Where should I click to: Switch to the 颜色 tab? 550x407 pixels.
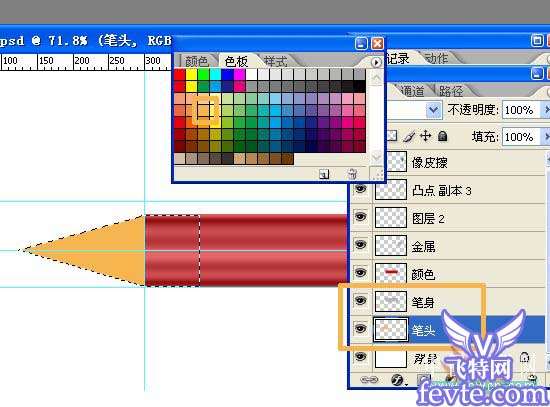click(x=196, y=61)
